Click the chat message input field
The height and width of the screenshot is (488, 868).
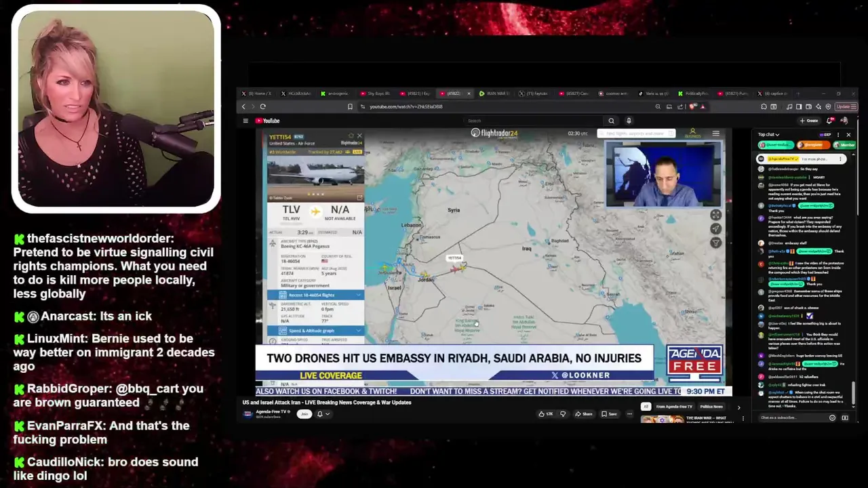point(793,418)
